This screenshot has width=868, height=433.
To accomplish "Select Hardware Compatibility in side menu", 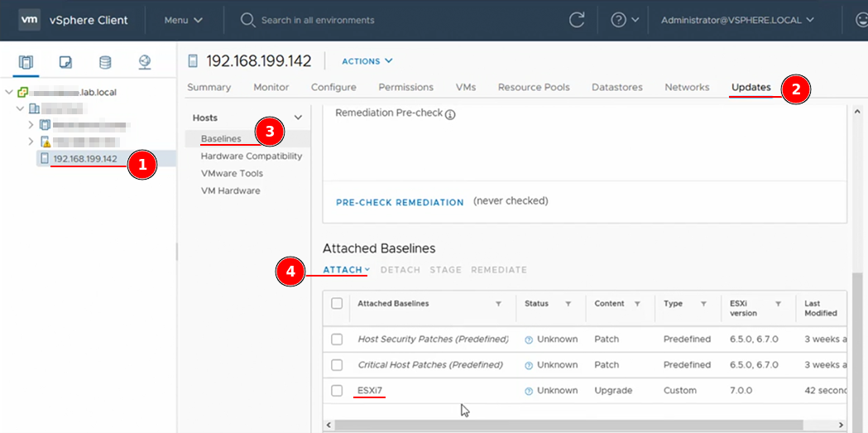I will point(252,156).
